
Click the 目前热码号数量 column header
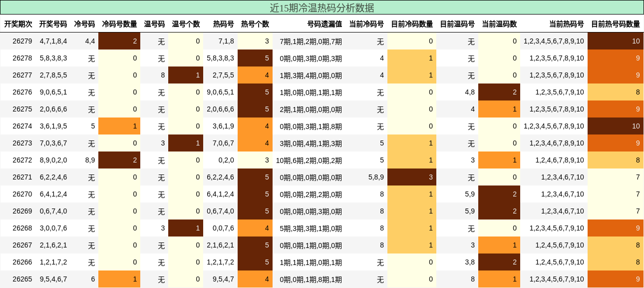[616, 24]
